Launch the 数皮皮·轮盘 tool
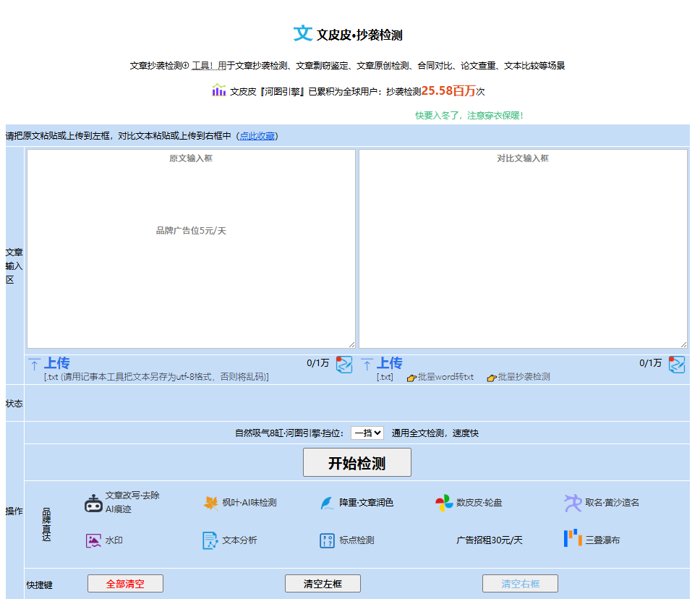This screenshot has width=700, height=599. click(x=469, y=503)
